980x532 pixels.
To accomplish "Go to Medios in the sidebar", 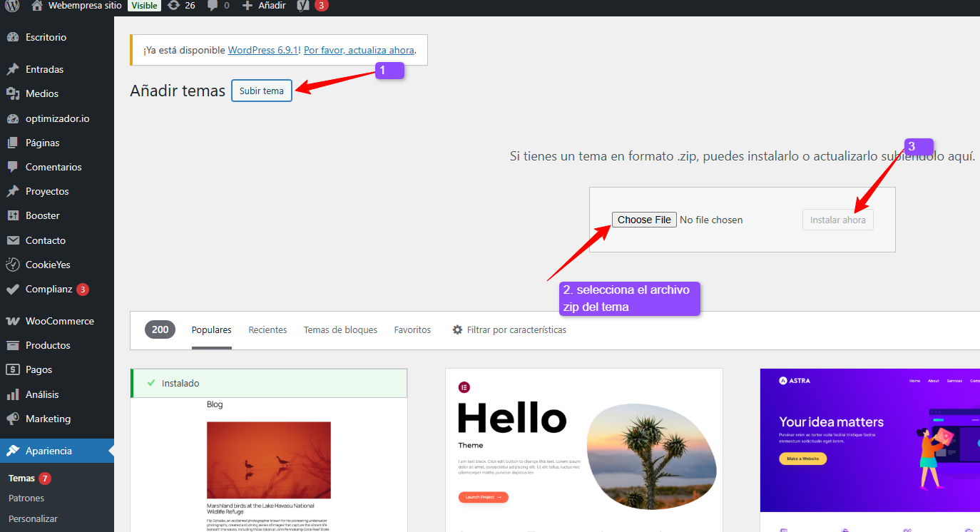I will [41, 93].
